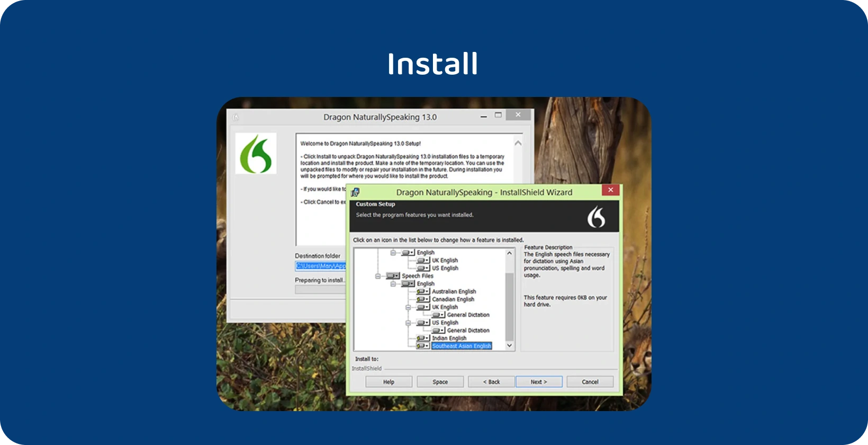Click 'Welcome to Dragon NaturallySpeaking 13.0 Setup!' text
This screenshot has width=868, height=445.
coord(360,144)
